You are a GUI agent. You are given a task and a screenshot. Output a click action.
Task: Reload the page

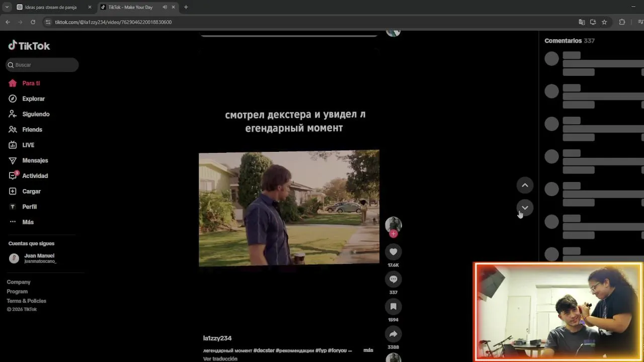click(33, 22)
